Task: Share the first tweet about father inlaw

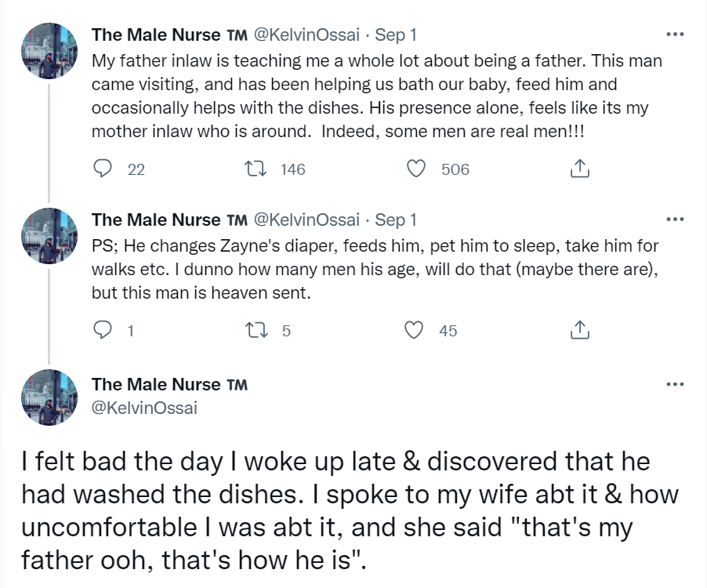Action: click(578, 169)
